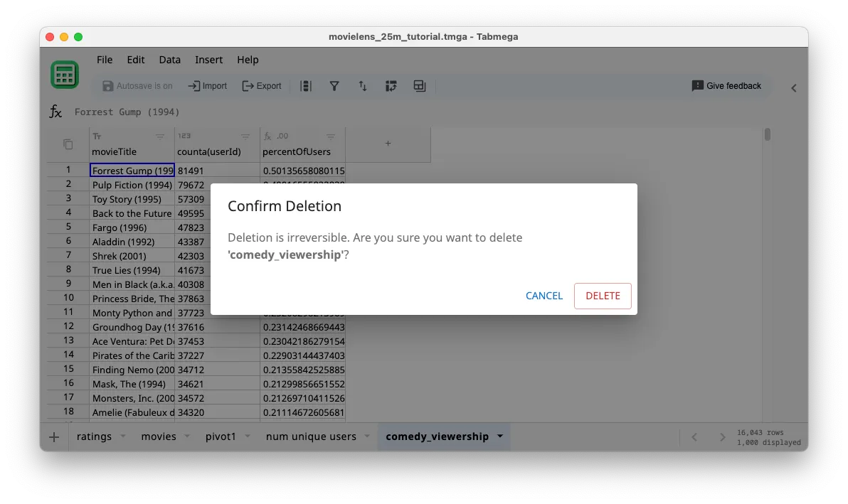Click the copy icon in the header corner

click(66, 143)
